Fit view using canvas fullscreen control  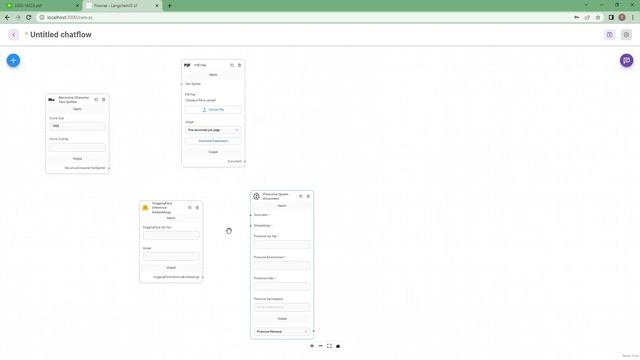point(329,346)
